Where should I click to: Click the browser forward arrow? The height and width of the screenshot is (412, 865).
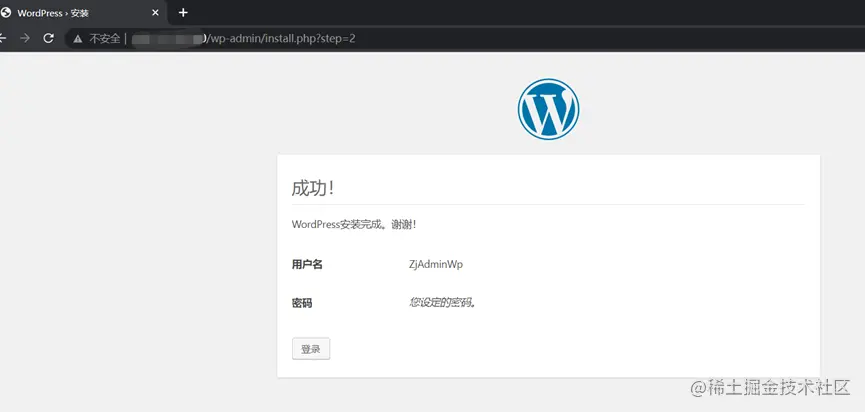24,39
